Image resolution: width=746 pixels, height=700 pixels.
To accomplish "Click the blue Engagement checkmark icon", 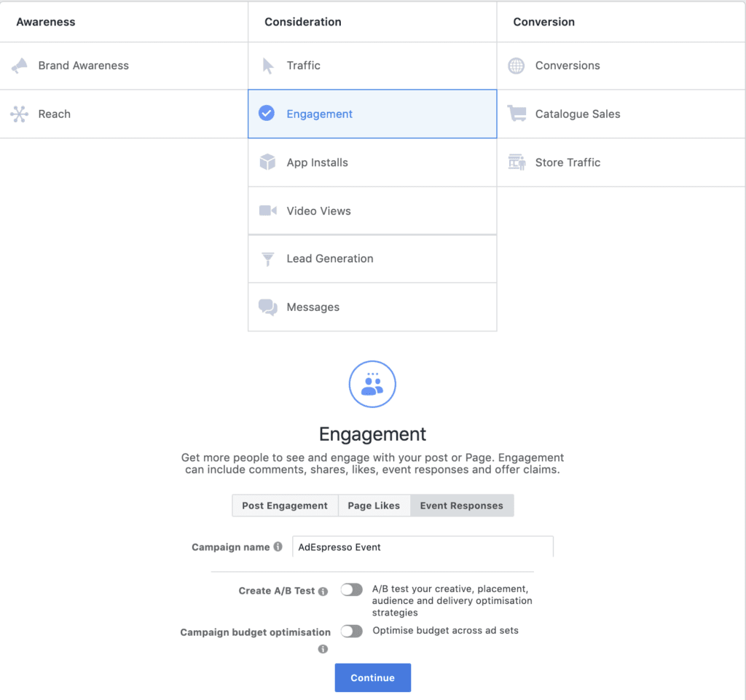I will [267, 114].
